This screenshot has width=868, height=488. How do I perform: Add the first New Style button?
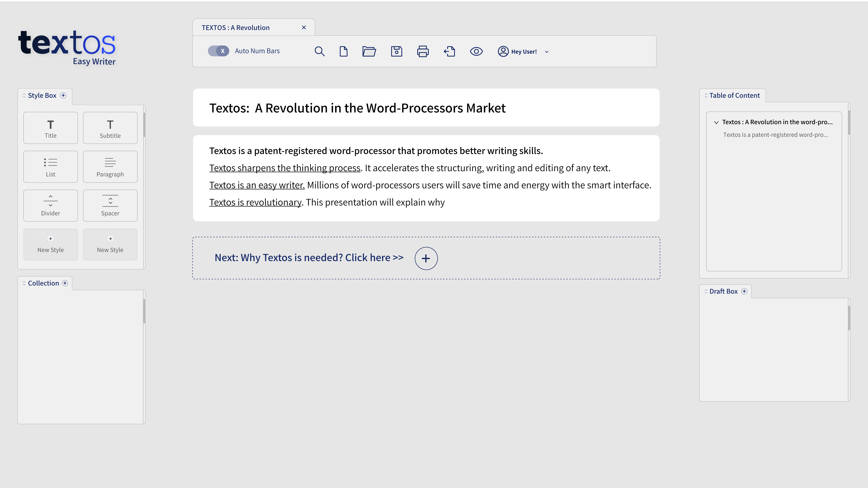pyautogui.click(x=51, y=244)
